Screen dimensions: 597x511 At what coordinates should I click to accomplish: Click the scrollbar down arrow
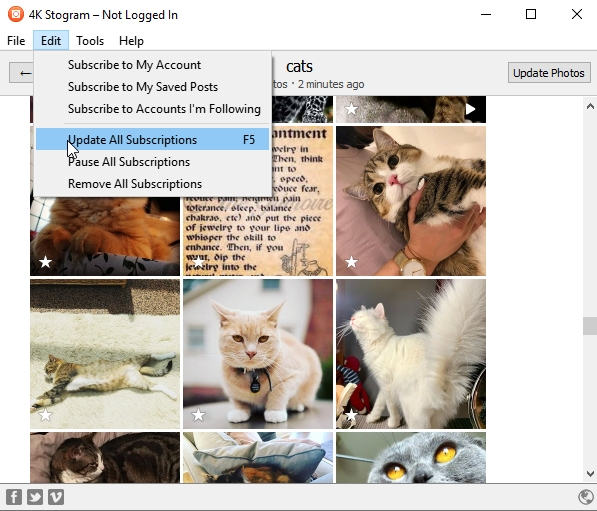[x=590, y=474]
